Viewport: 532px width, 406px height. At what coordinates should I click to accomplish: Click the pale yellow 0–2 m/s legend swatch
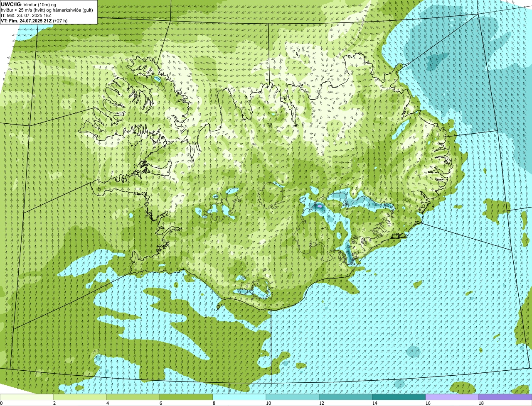pyautogui.click(x=27, y=397)
